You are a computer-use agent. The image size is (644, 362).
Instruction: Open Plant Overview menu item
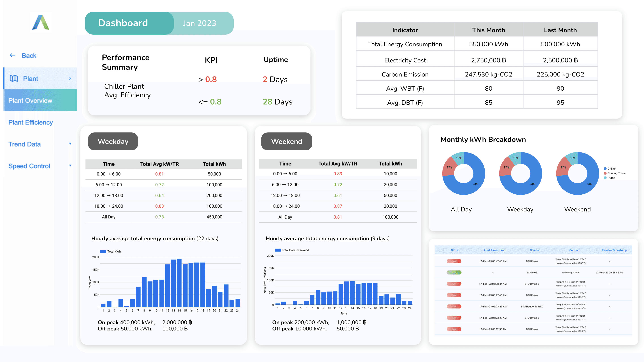40,100
